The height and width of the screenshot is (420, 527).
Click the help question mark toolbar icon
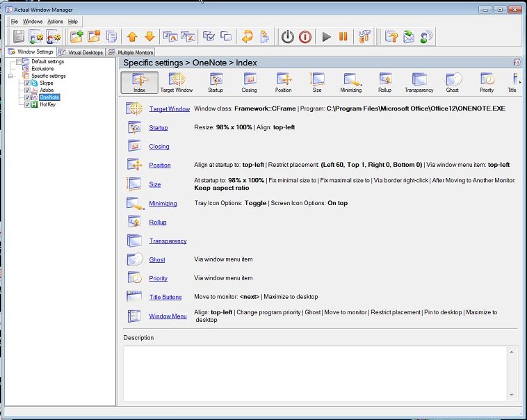[392, 37]
